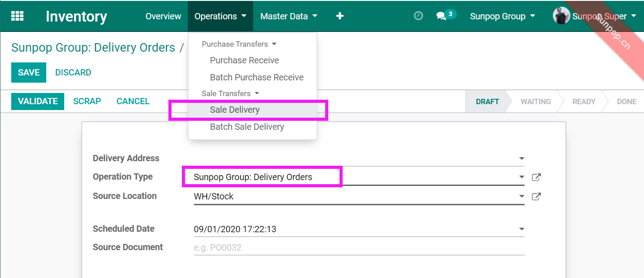Viewport: 644px width, 278px height.
Task: Go to Overview
Action: pos(163,16)
